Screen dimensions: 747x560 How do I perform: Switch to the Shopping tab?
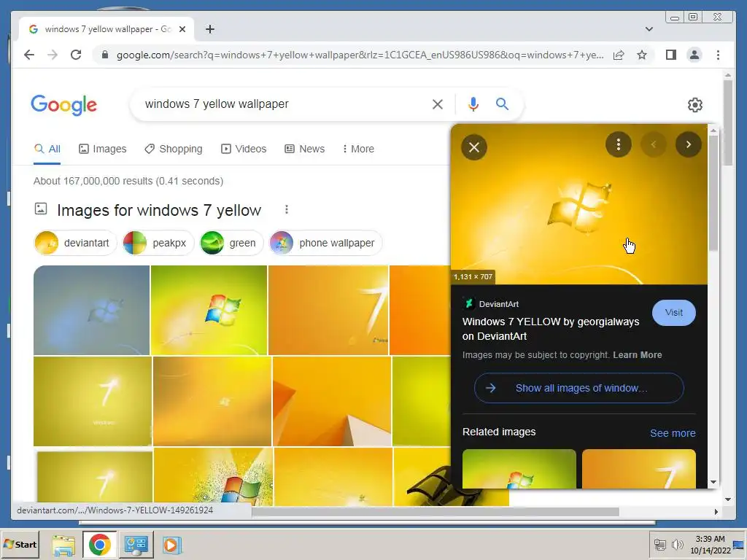174,149
